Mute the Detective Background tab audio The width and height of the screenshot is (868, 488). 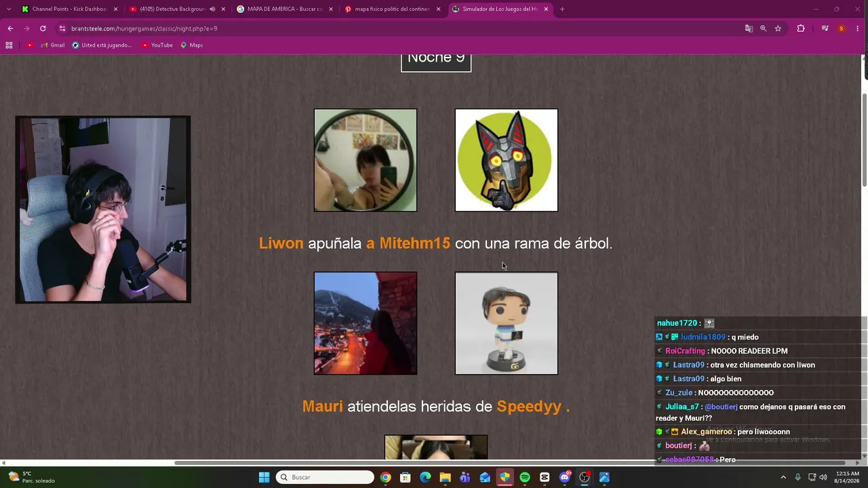(x=212, y=9)
